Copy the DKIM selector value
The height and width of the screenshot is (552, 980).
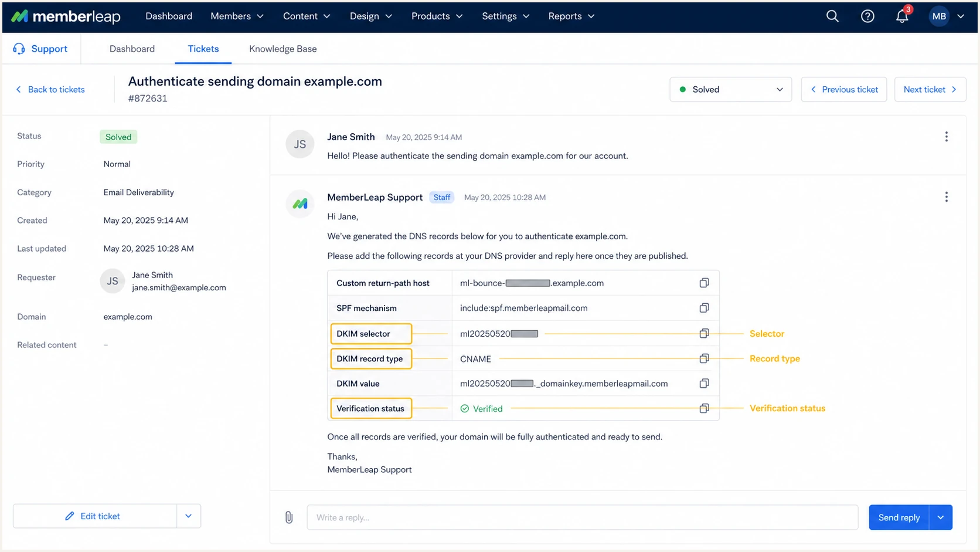pos(704,333)
